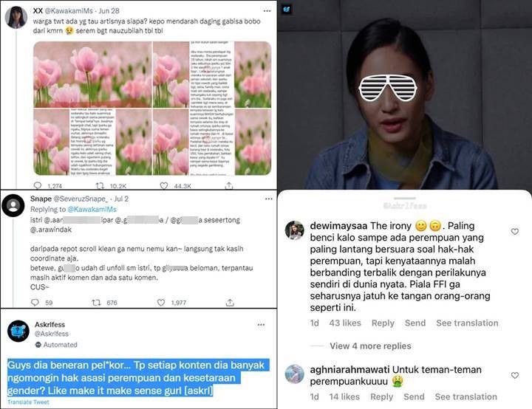532x409 pixels.
Task: Reply to dewimaysaa's comment
Action: 383,323
